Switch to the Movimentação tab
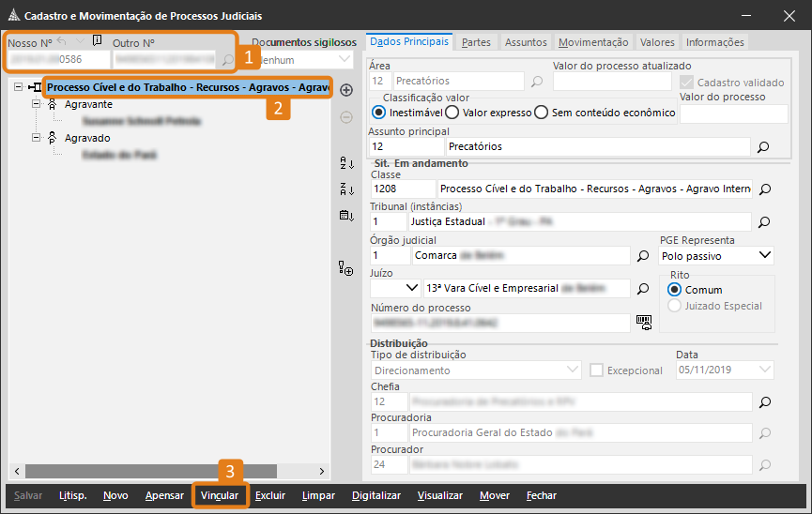 [x=592, y=42]
